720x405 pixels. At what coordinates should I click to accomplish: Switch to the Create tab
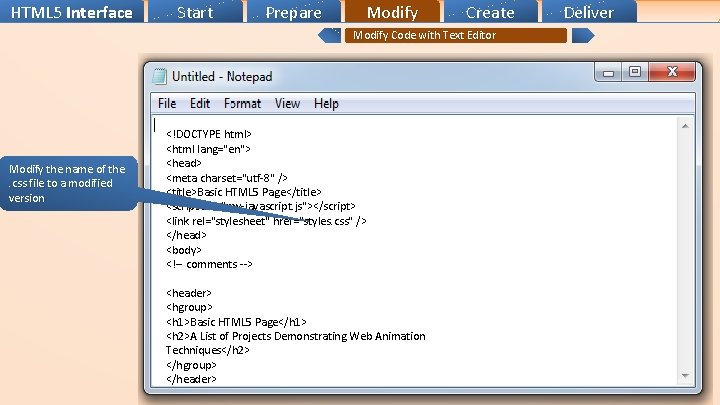point(490,11)
